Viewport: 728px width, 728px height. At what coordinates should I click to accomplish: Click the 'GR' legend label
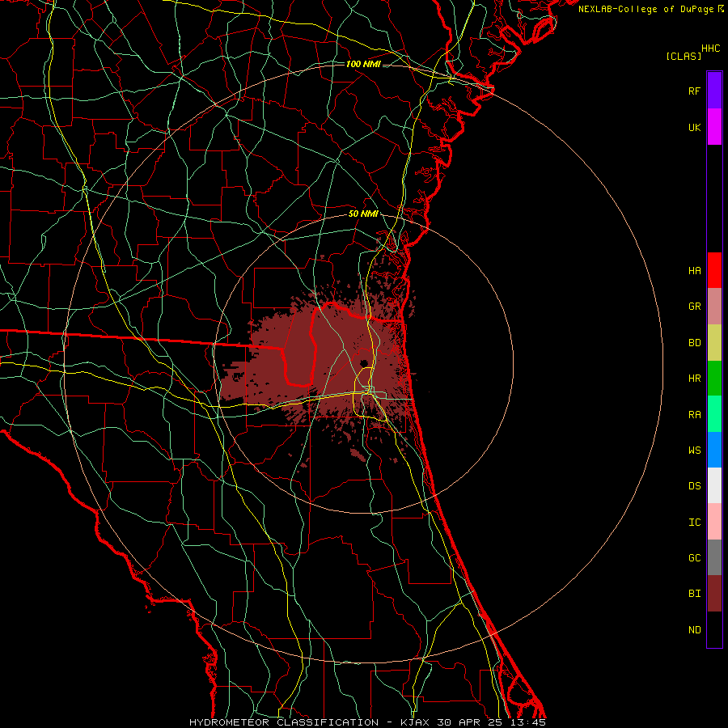(x=694, y=307)
